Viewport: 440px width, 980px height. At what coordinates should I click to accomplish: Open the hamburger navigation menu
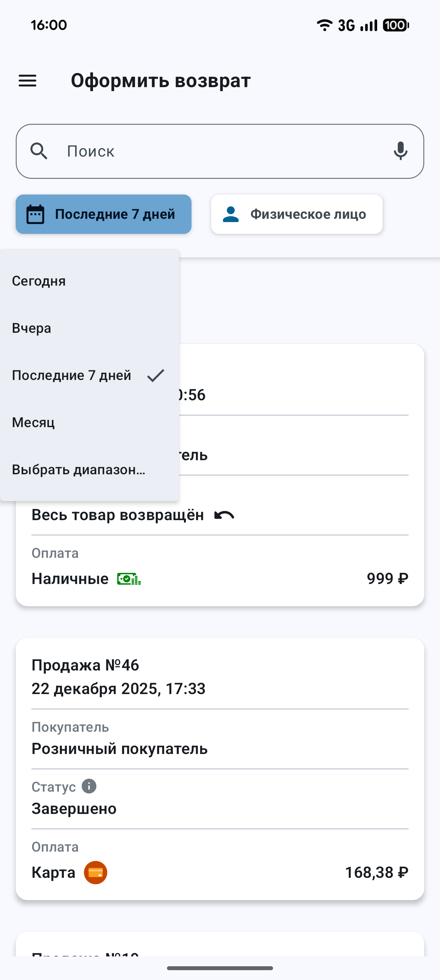(28, 81)
